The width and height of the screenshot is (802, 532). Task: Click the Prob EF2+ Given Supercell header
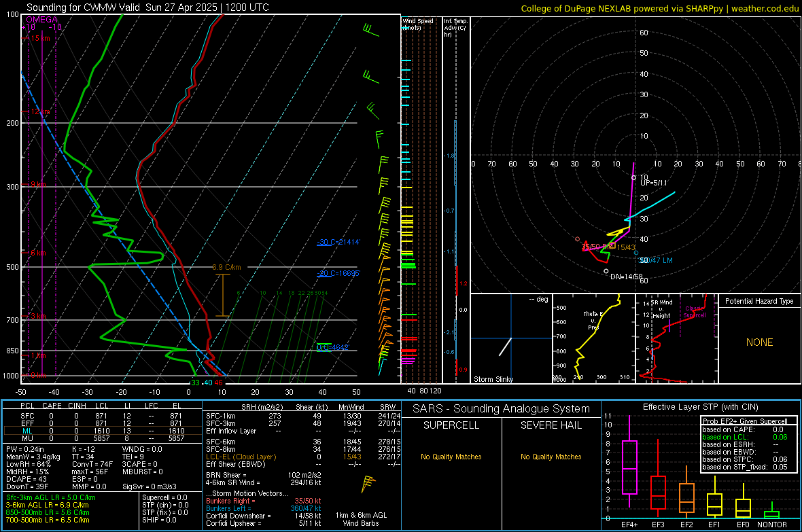pos(745,421)
